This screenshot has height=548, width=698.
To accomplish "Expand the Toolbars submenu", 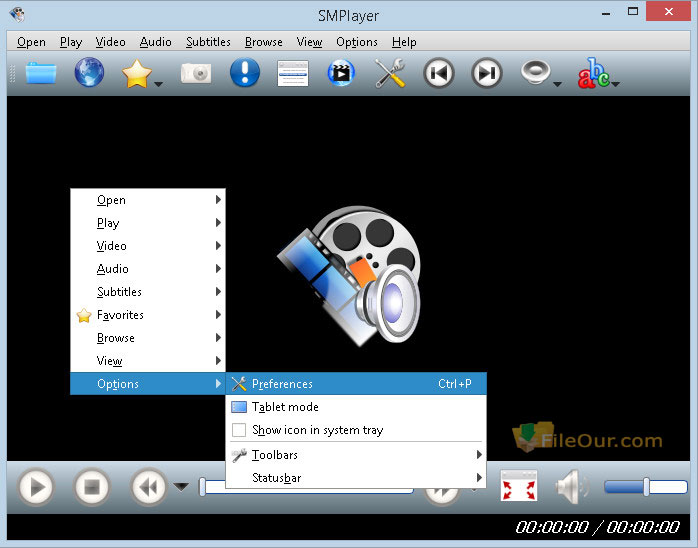I will [x=356, y=455].
